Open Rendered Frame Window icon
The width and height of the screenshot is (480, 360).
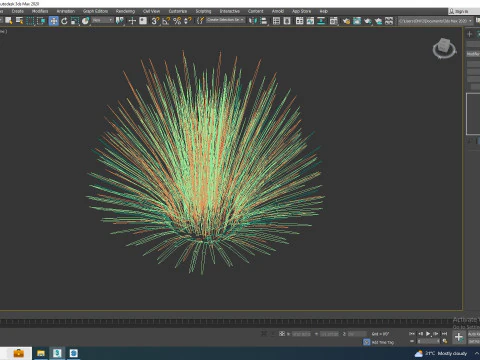357,21
